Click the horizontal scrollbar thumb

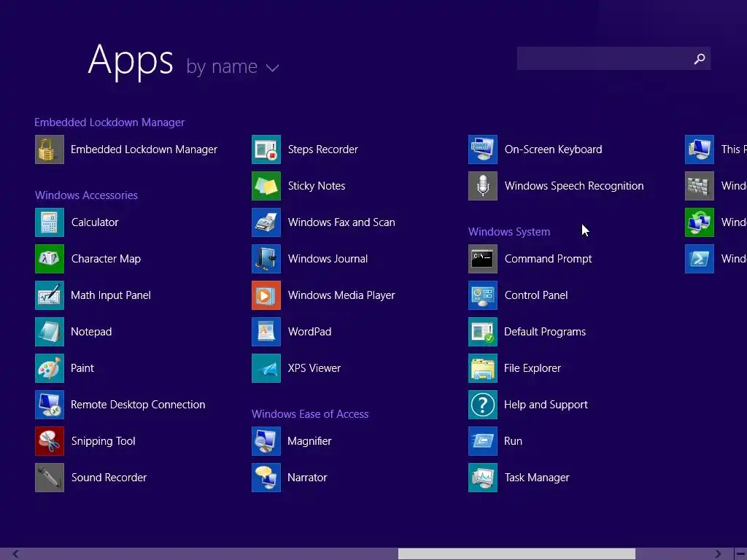pos(516,554)
